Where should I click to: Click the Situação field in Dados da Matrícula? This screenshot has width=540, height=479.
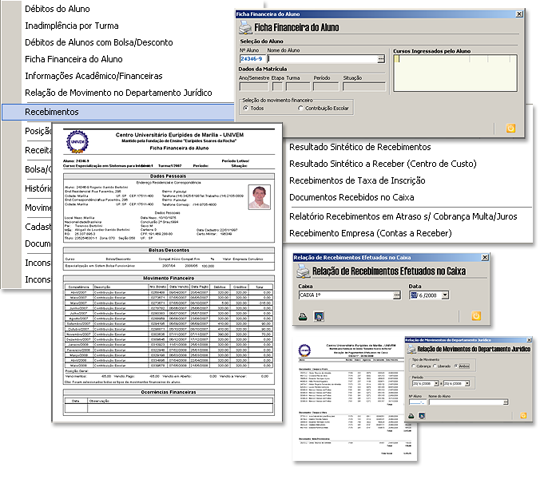[364, 86]
